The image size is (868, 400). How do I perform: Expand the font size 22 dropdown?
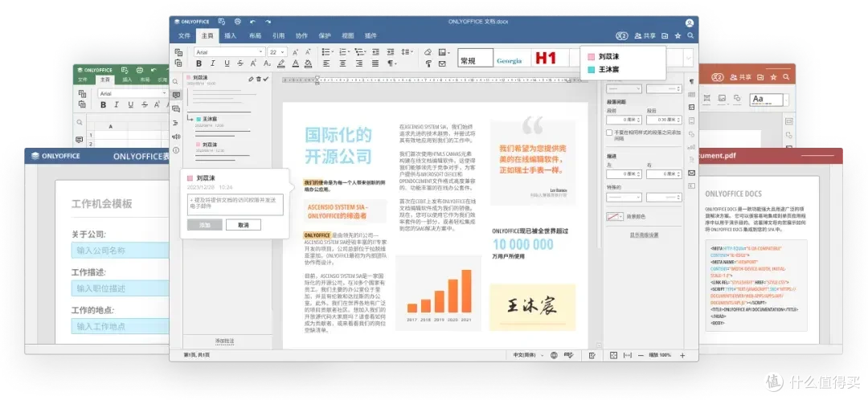(x=276, y=52)
